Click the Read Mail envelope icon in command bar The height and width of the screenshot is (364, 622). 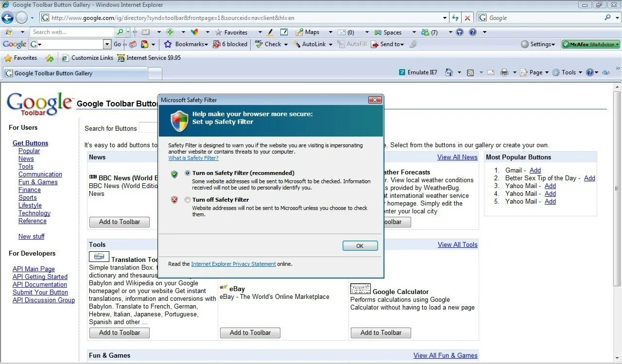491,72
